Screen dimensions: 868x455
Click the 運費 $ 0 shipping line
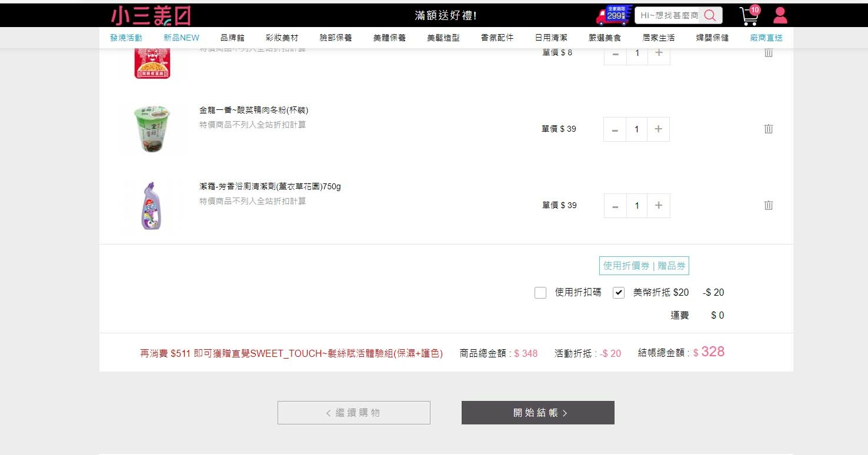click(x=697, y=315)
